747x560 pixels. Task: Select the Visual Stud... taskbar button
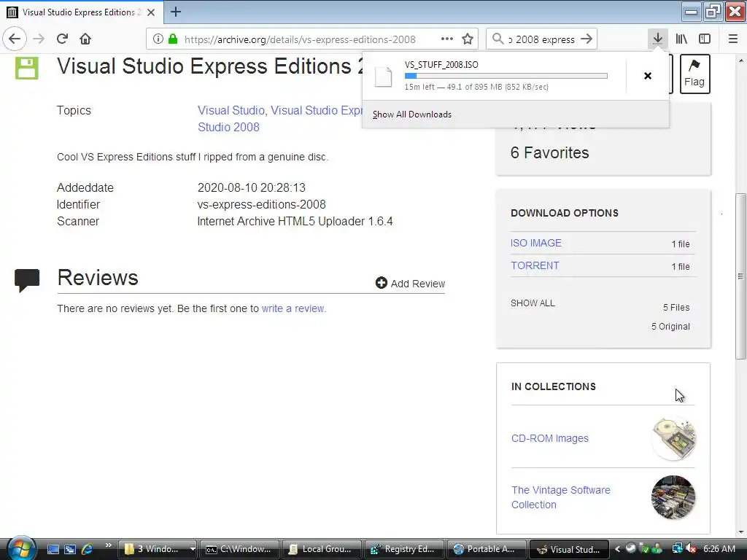point(569,549)
